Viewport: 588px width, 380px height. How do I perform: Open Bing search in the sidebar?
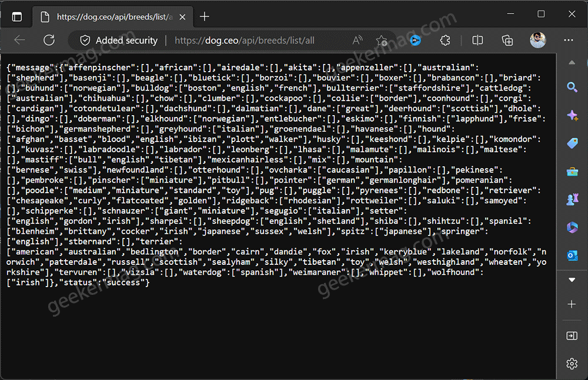572,86
